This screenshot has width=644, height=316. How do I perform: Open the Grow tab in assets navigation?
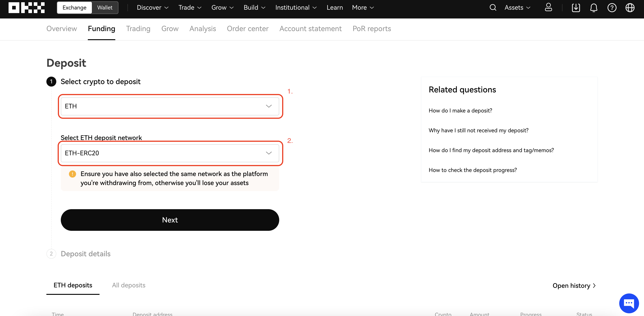click(x=170, y=29)
